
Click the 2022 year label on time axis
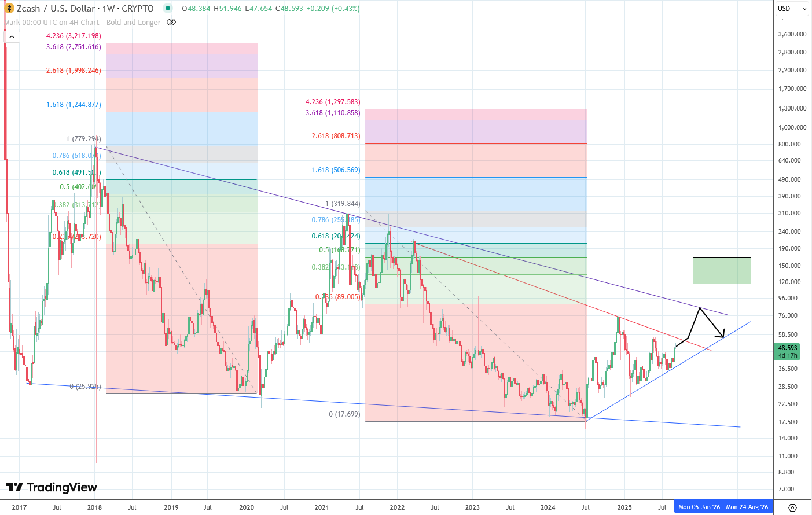397,507
